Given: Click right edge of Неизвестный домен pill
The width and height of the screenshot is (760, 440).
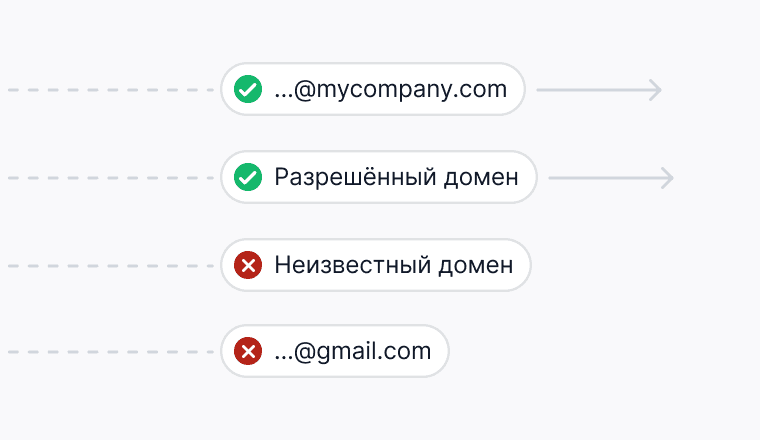Looking at the screenshot, I should pos(528,265).
